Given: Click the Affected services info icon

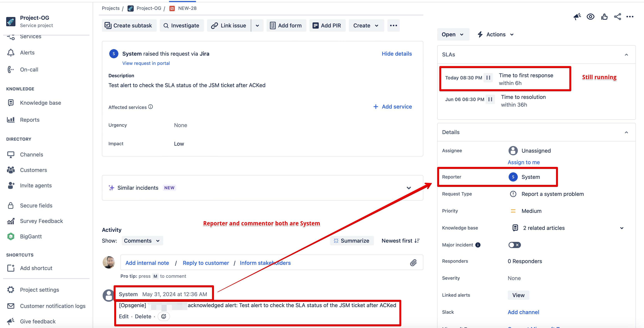Looking at the screenshot, I should pos(150,107).
